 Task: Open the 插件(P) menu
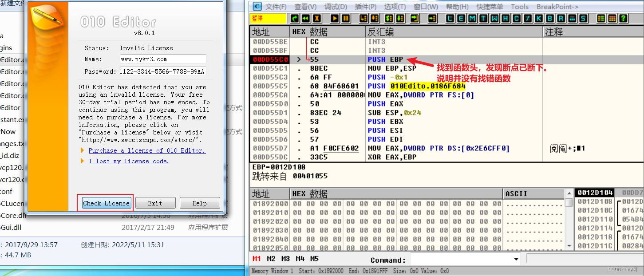[x=366, y=7]
